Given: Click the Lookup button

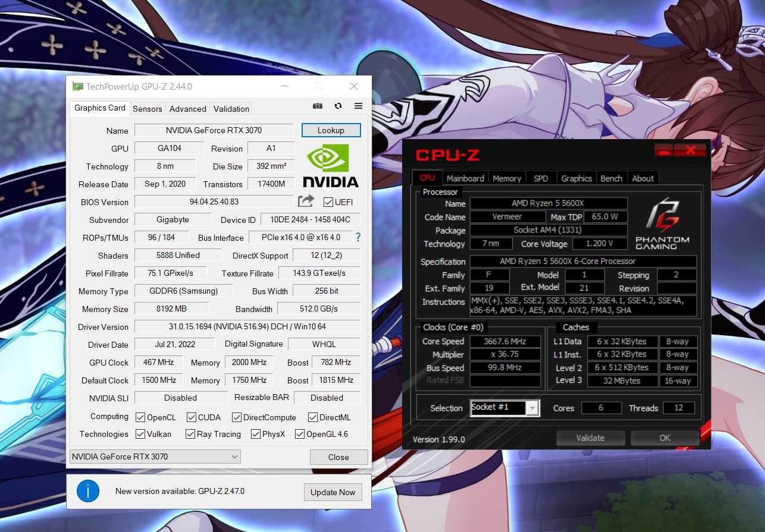Looking at the screenshot, I should [x=331, y=130].
